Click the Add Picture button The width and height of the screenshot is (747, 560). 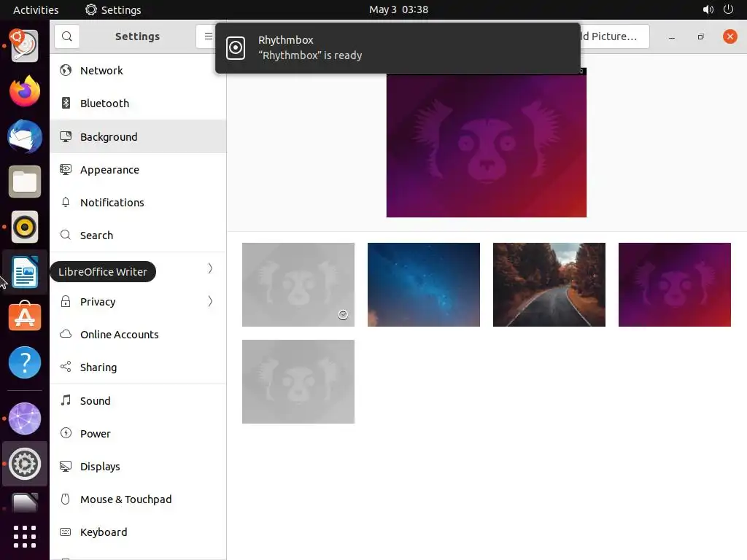click(614, 36)
